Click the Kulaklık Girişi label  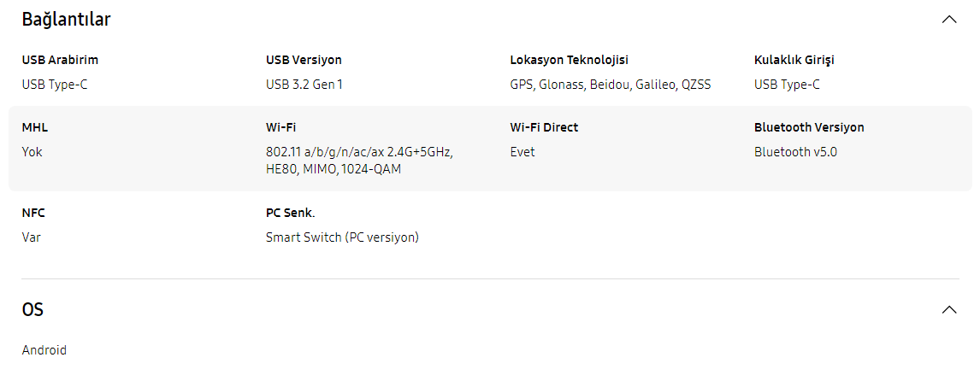794,60
